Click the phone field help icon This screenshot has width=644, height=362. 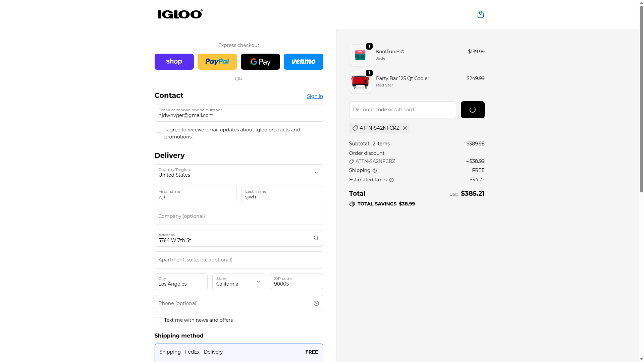pos(316,303)
